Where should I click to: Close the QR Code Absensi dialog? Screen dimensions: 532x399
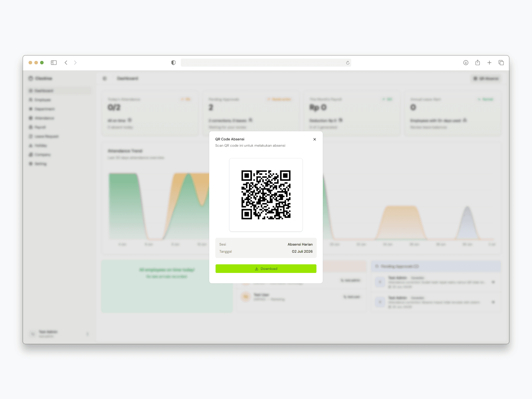coord(314,139)
